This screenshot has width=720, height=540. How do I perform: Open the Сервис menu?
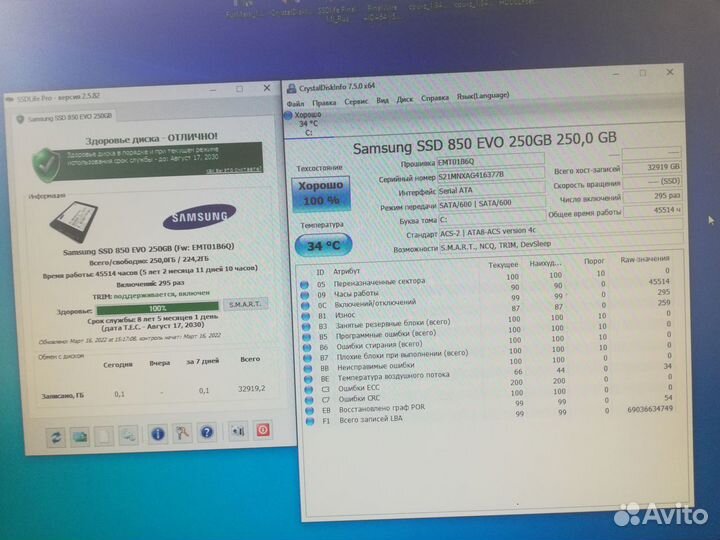click(356, 101)
